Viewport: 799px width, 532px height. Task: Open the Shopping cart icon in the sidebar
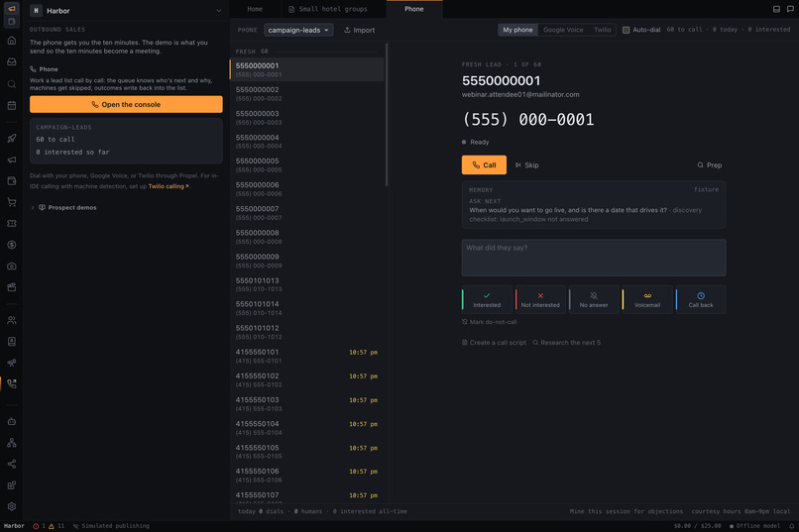[12, 202]
